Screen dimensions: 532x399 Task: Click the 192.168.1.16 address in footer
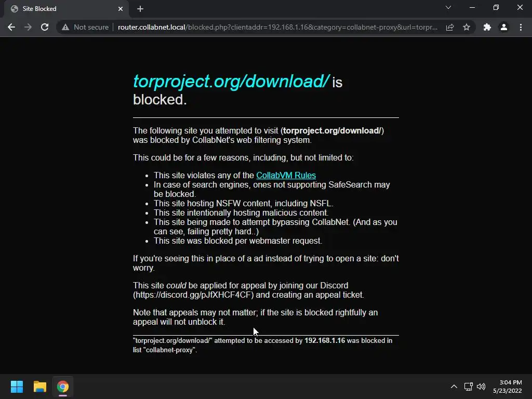point(325,341)
